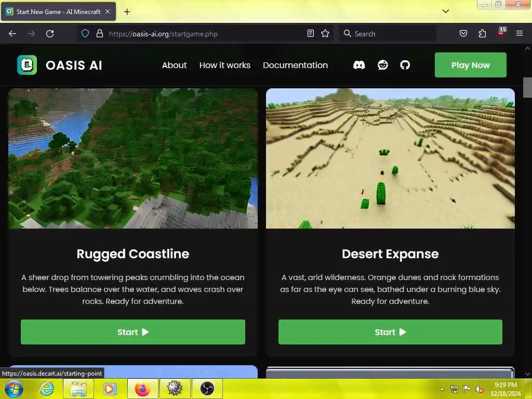Click the greyed-out forward arrow
The width and height of the screenshot is (532, 399).
pyautogui.click(x=31, y=34)
